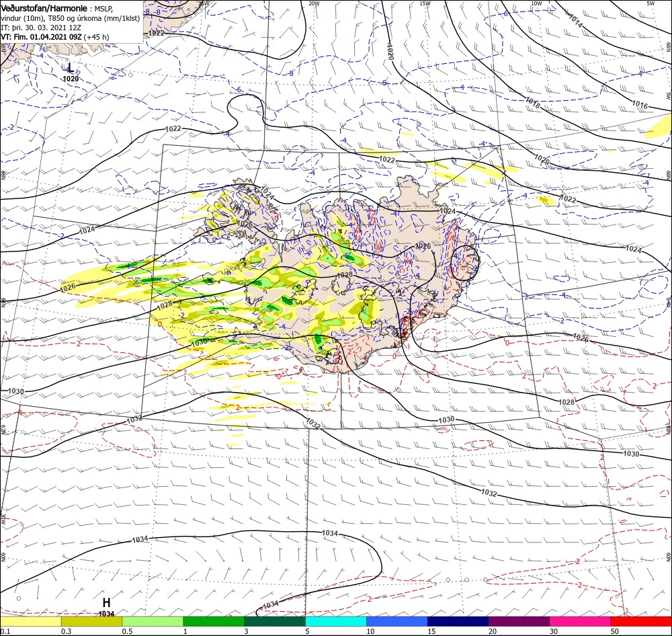672x636 pixels.
Task: Click the green 1 mm legend swatch
Action: [x=214, y=622]
